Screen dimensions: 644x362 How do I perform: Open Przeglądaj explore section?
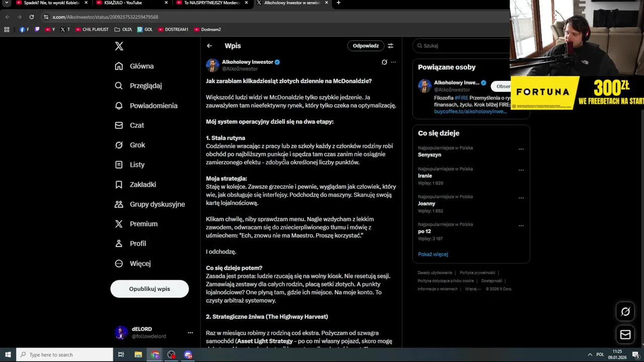pos(138,86)
